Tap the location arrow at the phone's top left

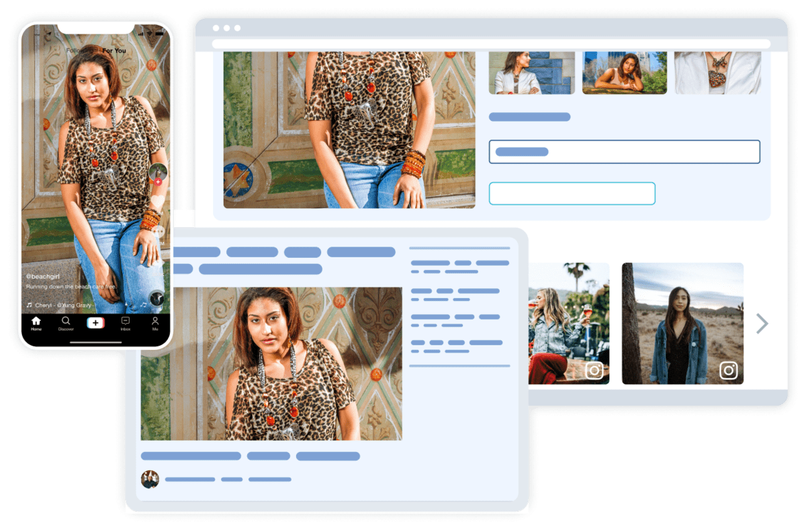(x=49, y=34)
